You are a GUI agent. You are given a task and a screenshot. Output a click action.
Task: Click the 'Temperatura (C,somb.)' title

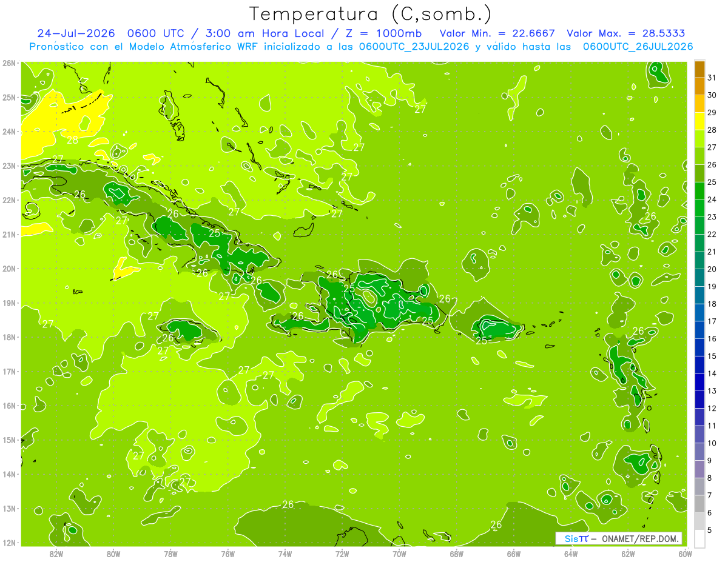[371, 14]
